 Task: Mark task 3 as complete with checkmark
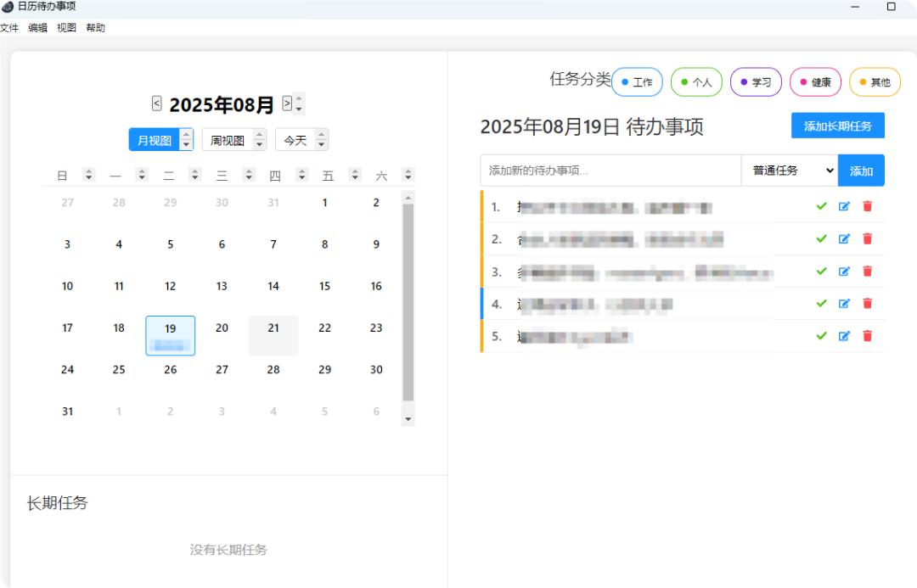point(822,272)
